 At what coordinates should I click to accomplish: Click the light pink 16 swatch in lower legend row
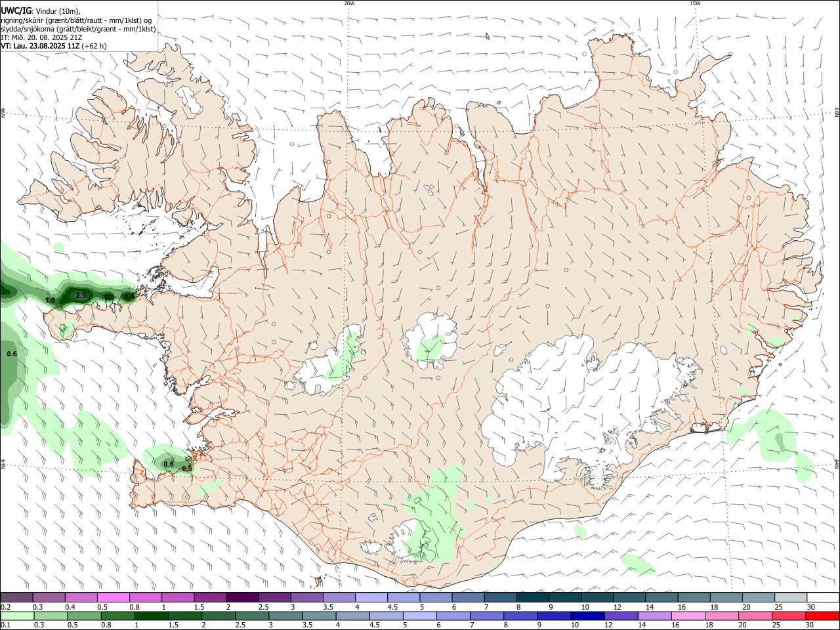coord(688,616)
